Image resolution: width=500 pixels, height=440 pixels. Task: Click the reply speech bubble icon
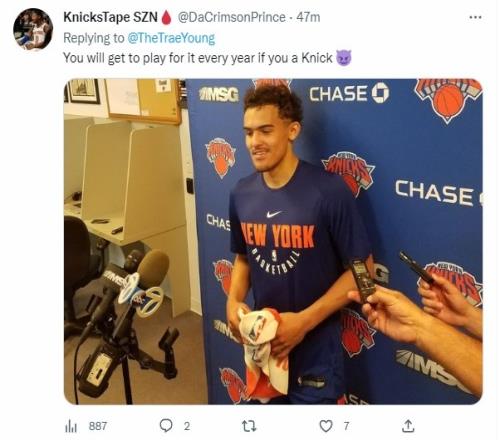click(x=166, y=426)
